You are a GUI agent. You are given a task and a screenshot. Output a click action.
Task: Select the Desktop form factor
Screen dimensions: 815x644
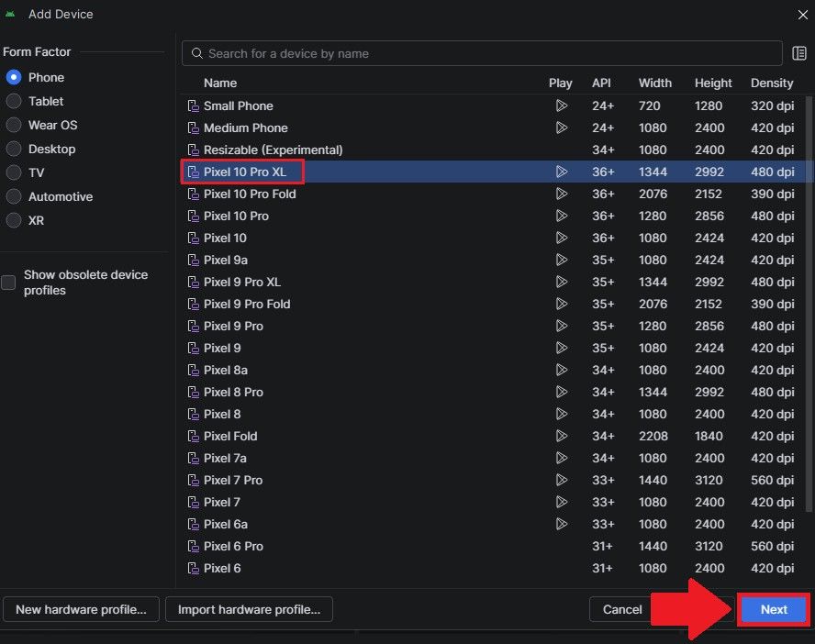pos(14,149)
